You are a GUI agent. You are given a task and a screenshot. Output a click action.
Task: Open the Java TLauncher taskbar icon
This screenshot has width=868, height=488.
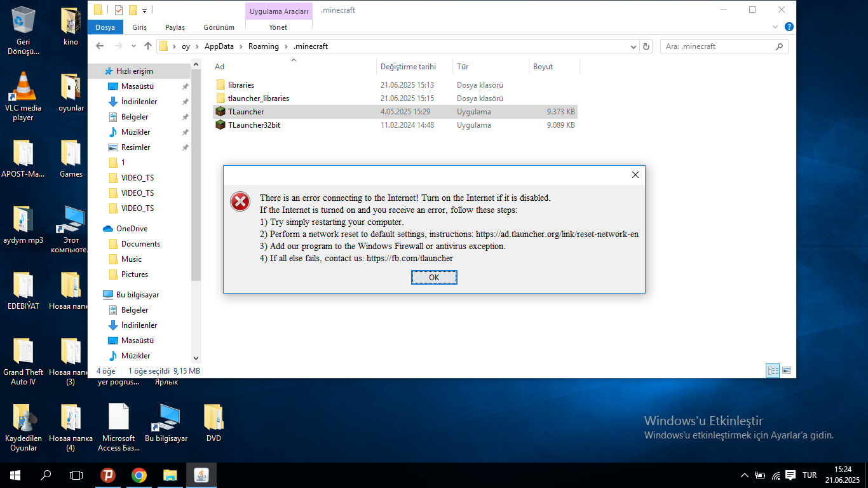[201, 475]
